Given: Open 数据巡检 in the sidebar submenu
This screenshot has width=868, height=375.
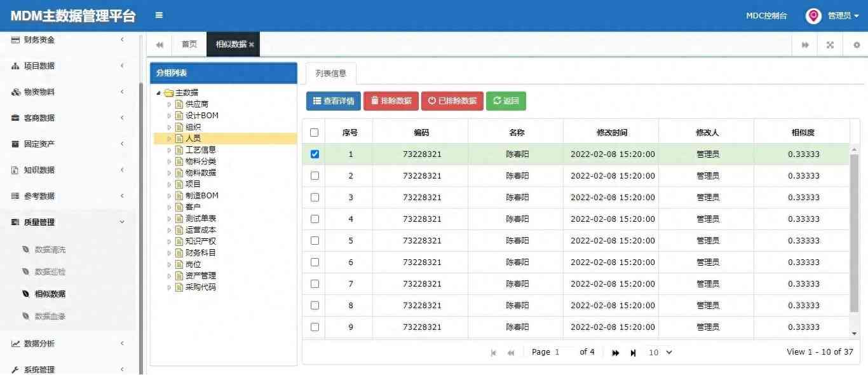Looking at the screenshot, I should [50, 272].
